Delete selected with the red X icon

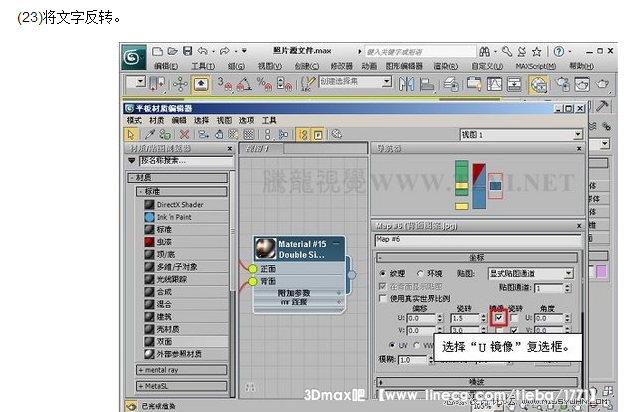[x=184, y=135]
